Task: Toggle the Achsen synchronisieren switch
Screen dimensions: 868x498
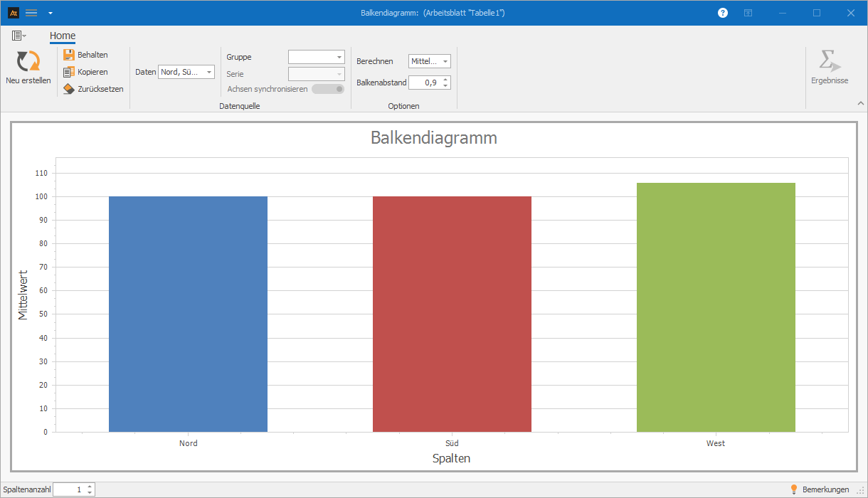Action: pyautogui.click(x=328, y=89)
